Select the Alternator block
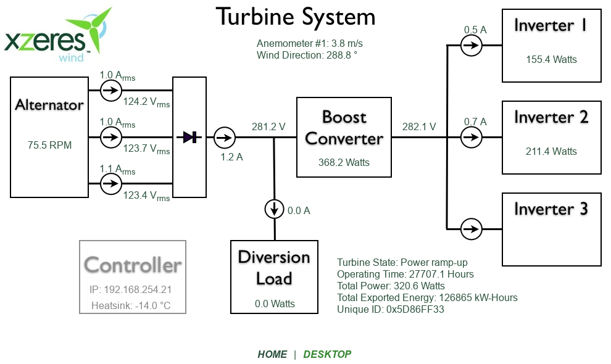This screenshot has height=364, width=611. 49,137
